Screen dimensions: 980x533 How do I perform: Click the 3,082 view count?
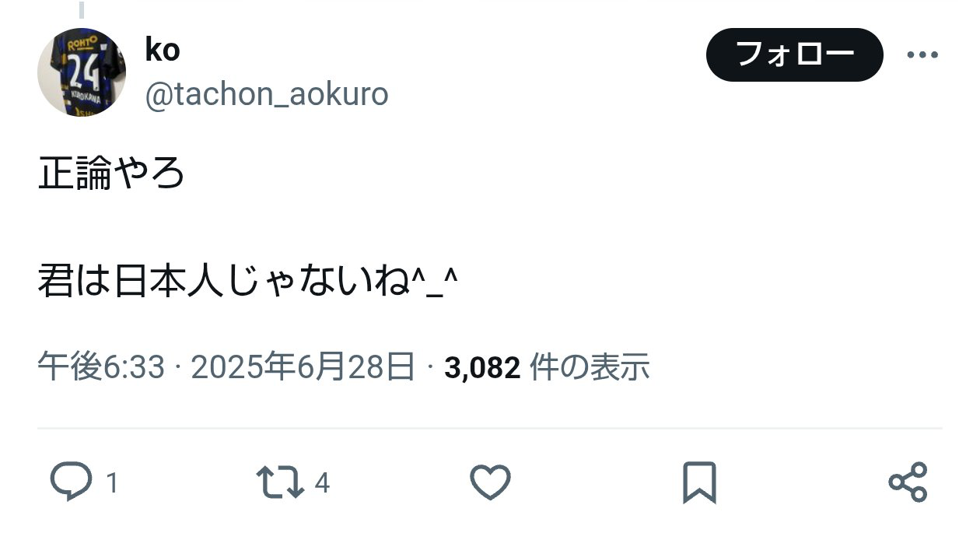click(x=481, y=367)
